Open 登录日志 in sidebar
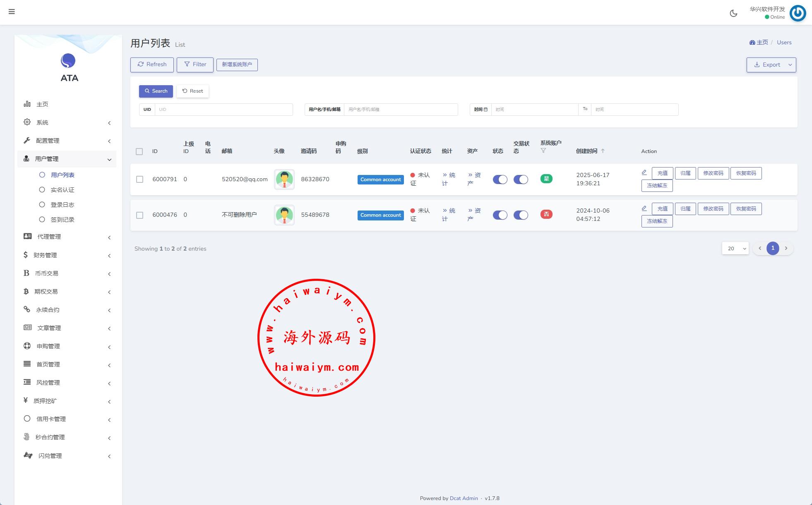The image size is (812, 505). (x=62, y=205)
